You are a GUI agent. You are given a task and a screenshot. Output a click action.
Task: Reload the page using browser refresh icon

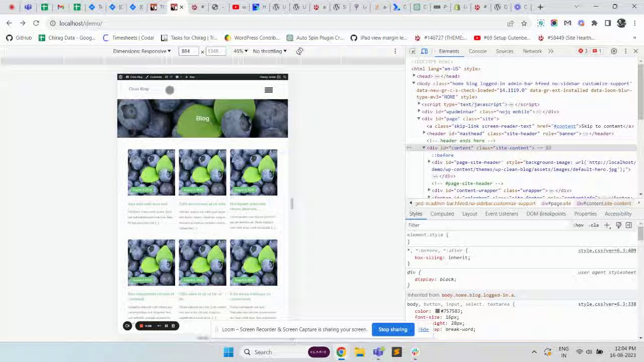36,23
